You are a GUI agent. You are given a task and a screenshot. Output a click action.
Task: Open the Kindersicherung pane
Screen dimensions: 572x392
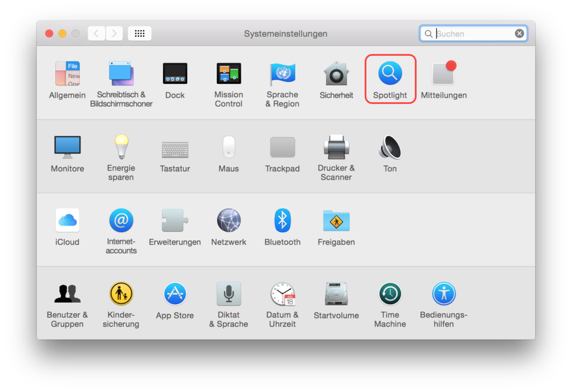(121, 294)
